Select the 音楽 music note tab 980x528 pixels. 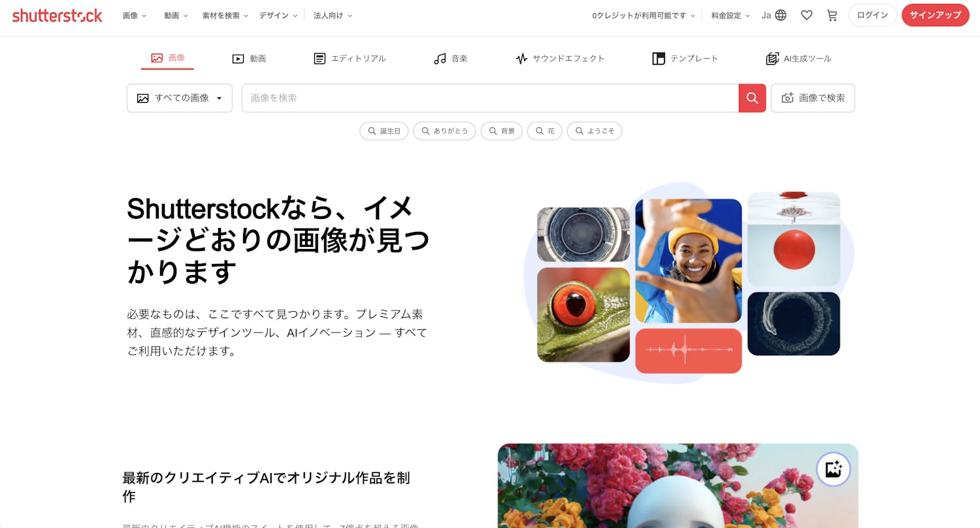451,59
